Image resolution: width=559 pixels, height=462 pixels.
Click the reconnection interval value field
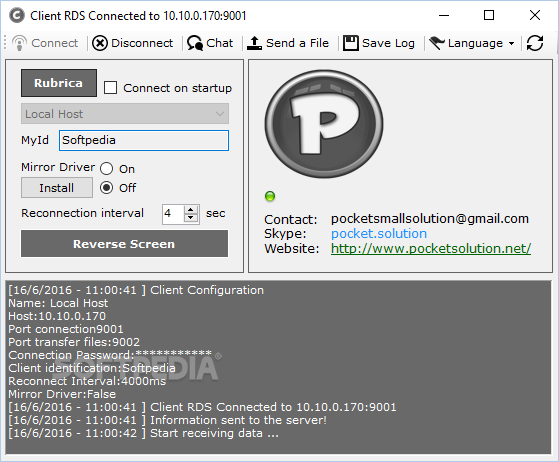[x=173, y=214]
